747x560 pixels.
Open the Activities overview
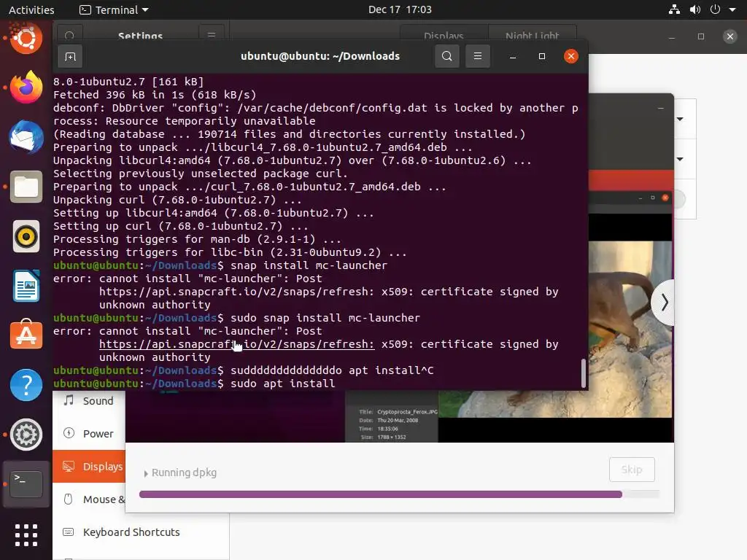[31, 9]
